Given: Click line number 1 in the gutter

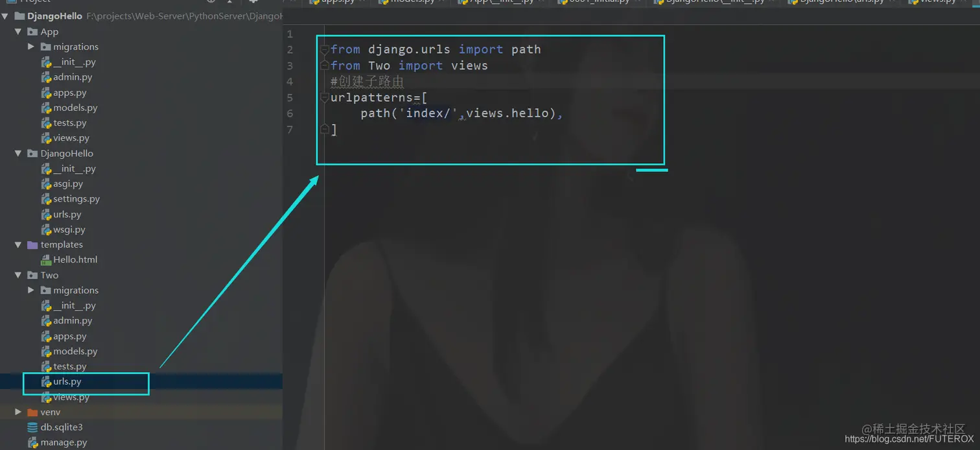Looking at the screenshot, I should (290, 34).
